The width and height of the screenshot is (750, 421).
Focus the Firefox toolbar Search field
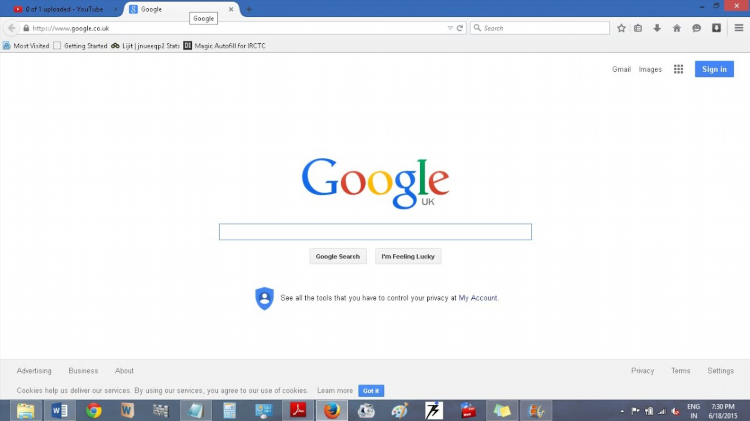540,28
